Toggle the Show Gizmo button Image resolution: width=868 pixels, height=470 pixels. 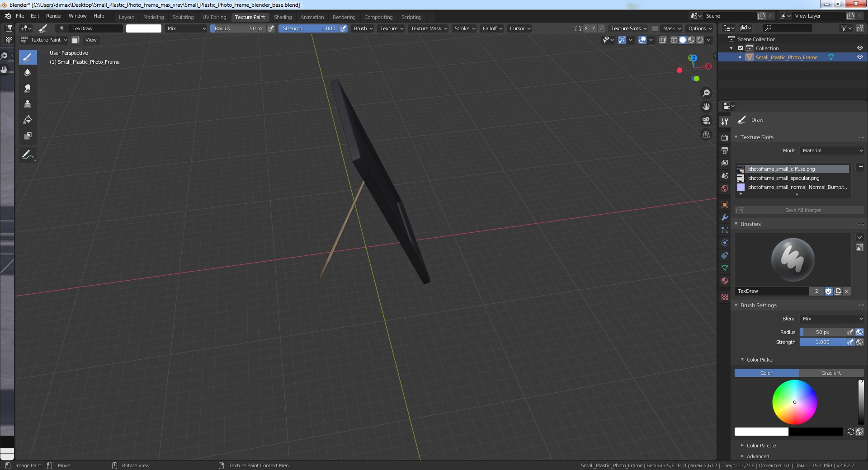622,40
